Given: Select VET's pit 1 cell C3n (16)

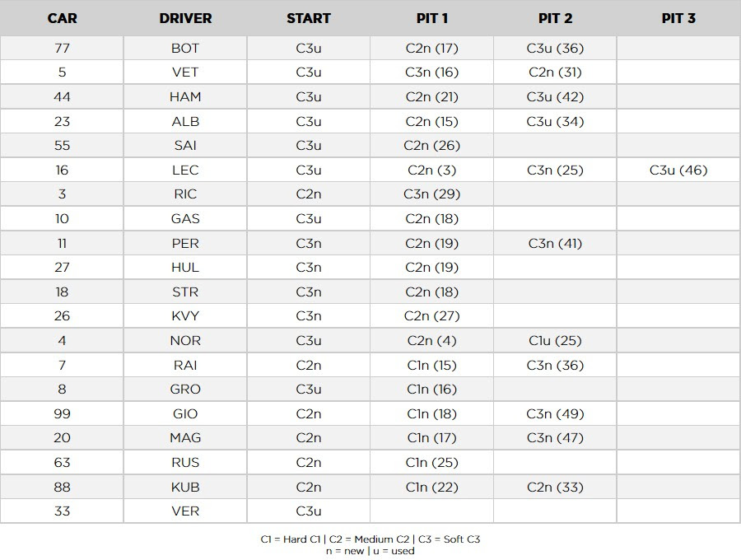Looking at the screenshot, I should pos(432,72).
